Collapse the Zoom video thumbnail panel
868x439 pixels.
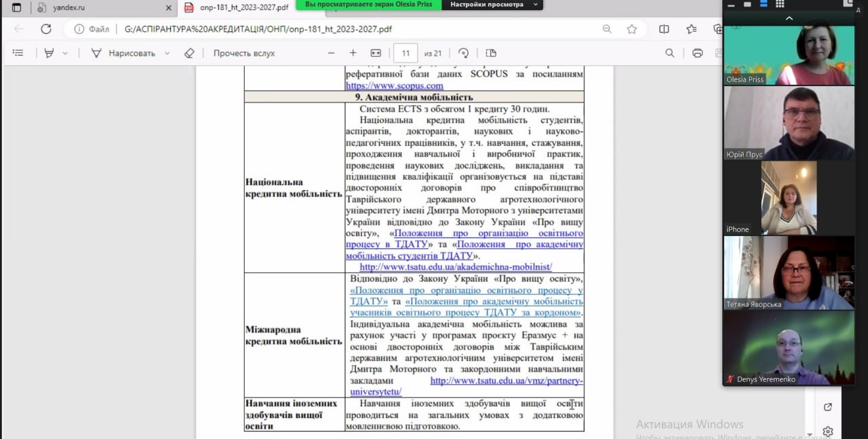click(789, 18)
